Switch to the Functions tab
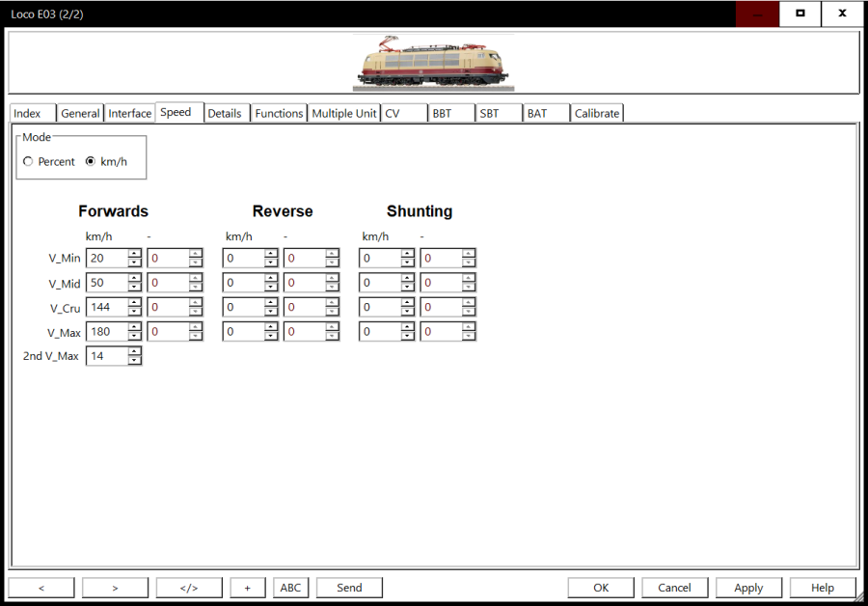868x606 pixels. (x=279, y=113)
